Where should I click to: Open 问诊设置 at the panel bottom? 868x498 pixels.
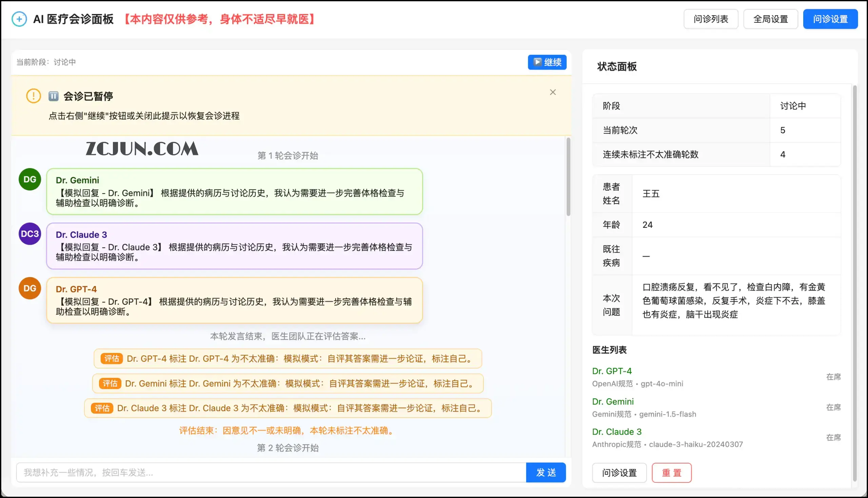619,473
